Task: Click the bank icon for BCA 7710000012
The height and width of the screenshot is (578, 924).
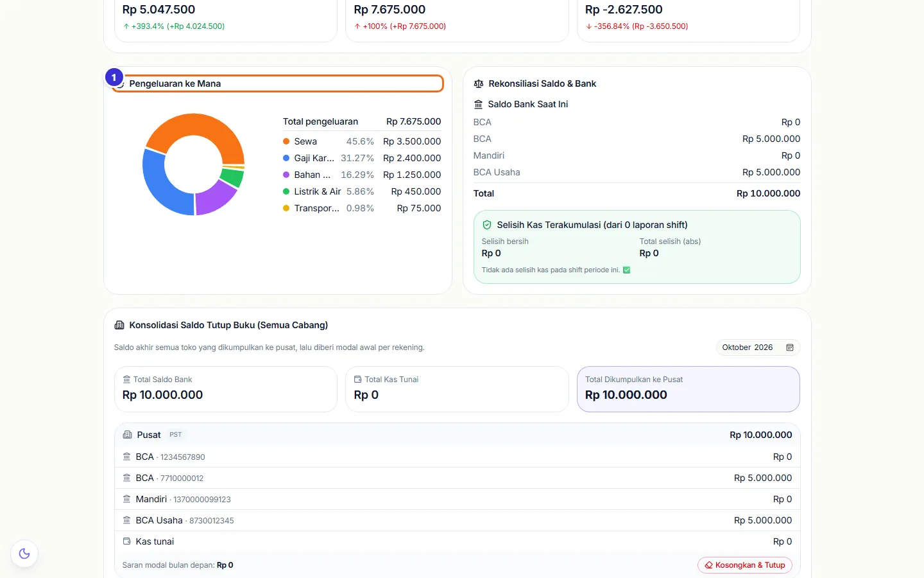Action: [x=126, y=478]
